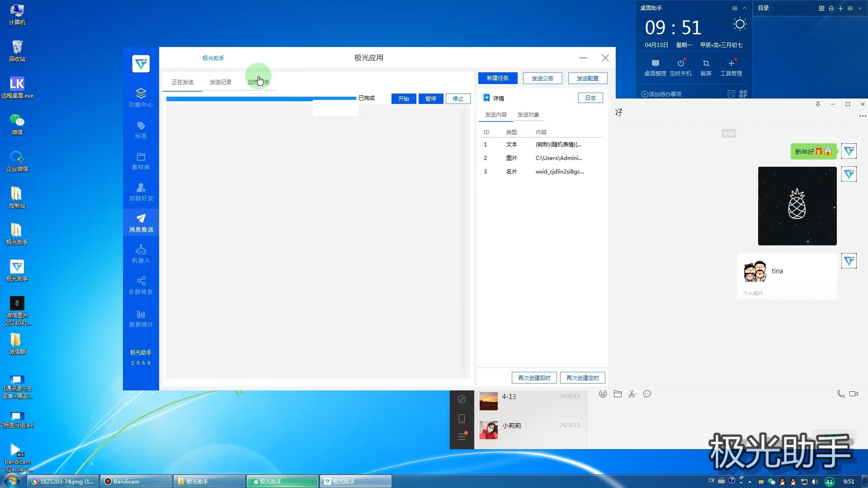Click 截屏 screenshot in the desktop widget

point(706,68)
